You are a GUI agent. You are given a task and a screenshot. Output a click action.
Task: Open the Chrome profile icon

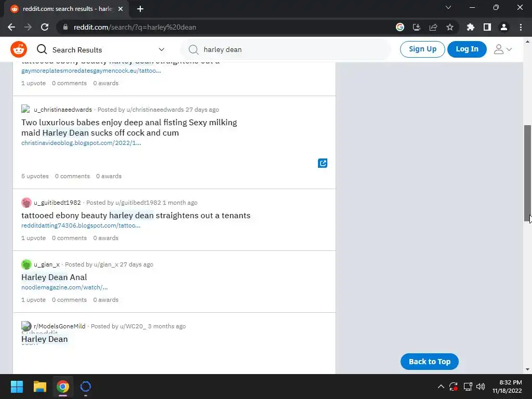(x=504, y=27)
